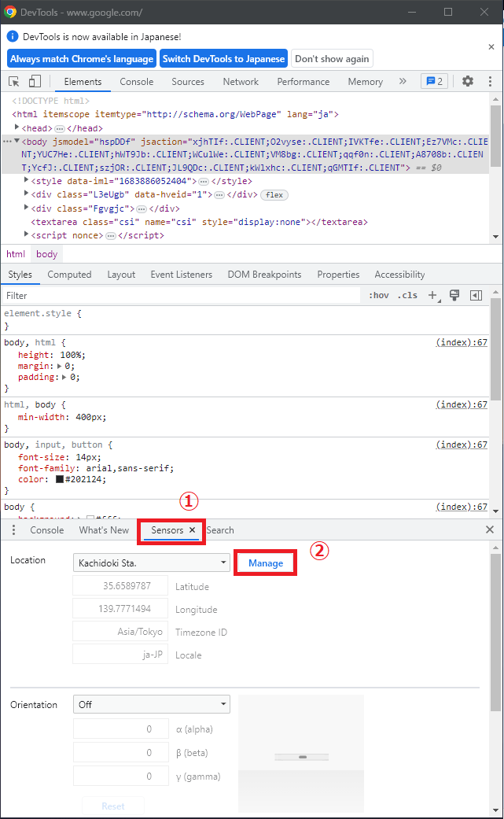
Task: Select the Elements tab
Action: pyautogui.click(x=83, y=82)
